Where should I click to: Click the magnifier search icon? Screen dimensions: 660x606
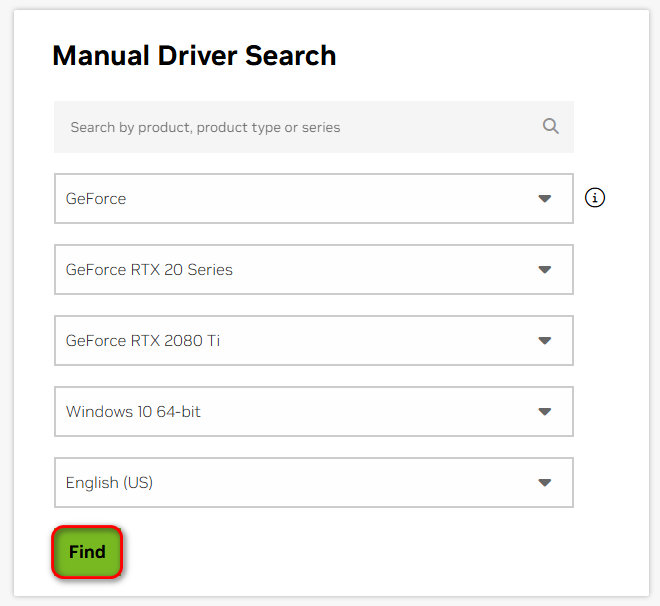[x=551, y=126]
